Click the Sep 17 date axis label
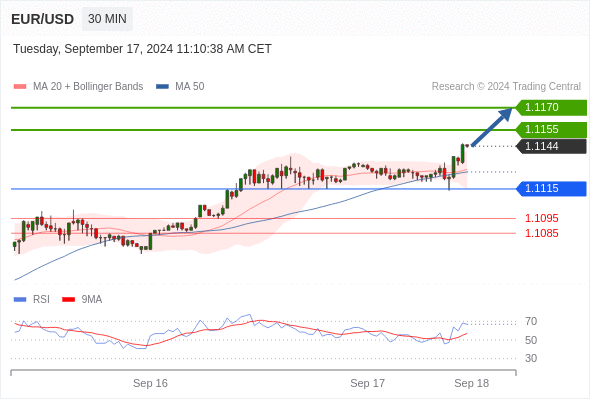This screenshot has width=590, height=400. [368, 383]
